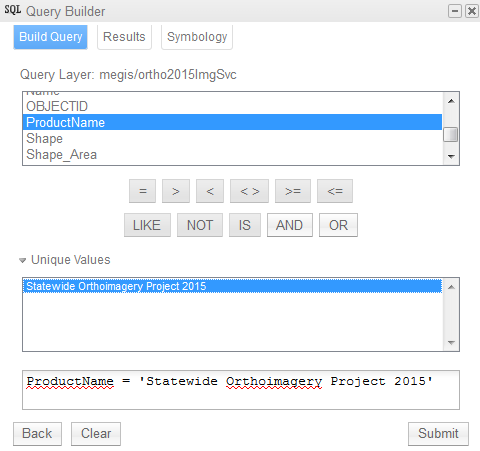Screen dimensions: 480x451
Task: Insert the not-equal <> operator
Action: pos(249,191)
